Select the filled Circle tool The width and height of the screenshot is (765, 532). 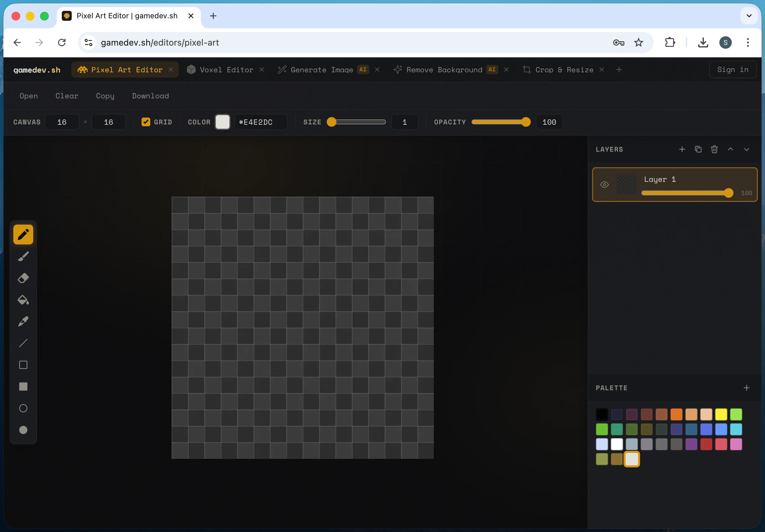[23, 430]
